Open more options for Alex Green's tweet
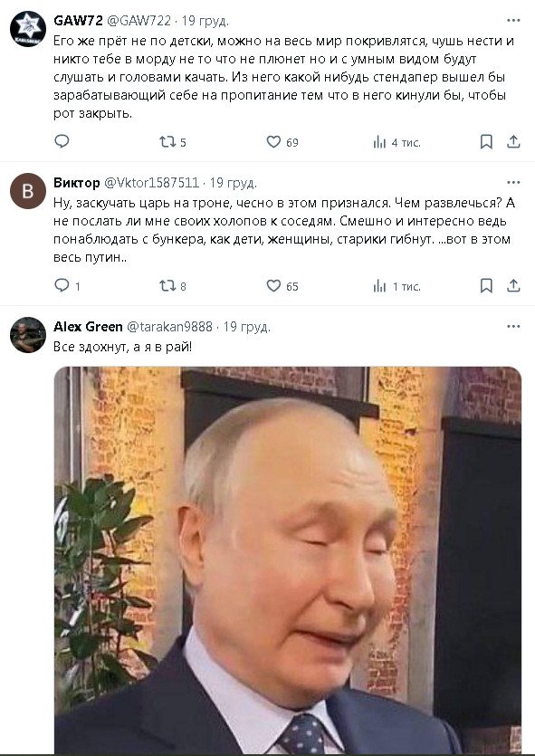 pyautogui.click(x=513, y=327)
